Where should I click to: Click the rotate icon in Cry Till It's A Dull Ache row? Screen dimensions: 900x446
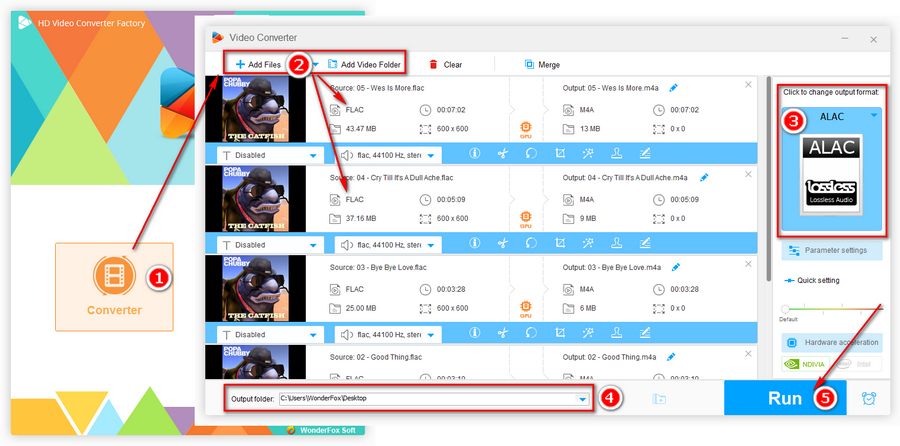pyautogui.click(x=532, y=243)
